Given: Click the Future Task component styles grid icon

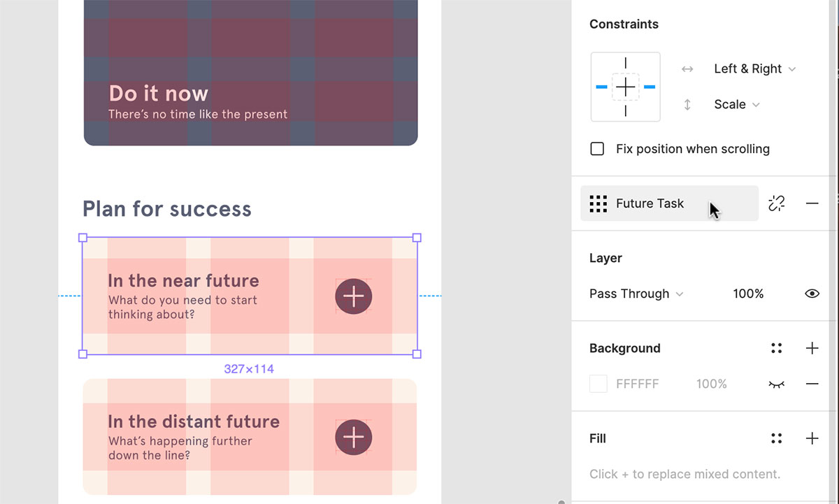Looking at the screenshot, I should tap(598, 203).
